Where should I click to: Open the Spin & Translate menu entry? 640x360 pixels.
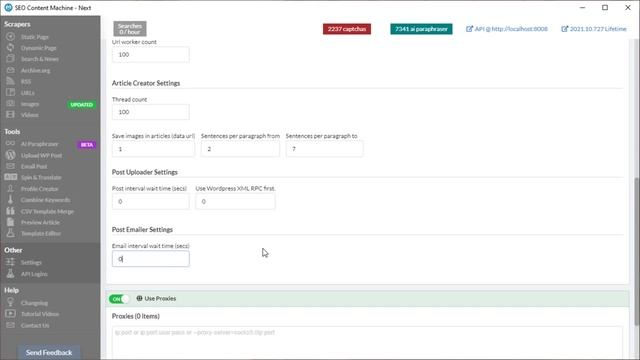(x=41, y=177)
